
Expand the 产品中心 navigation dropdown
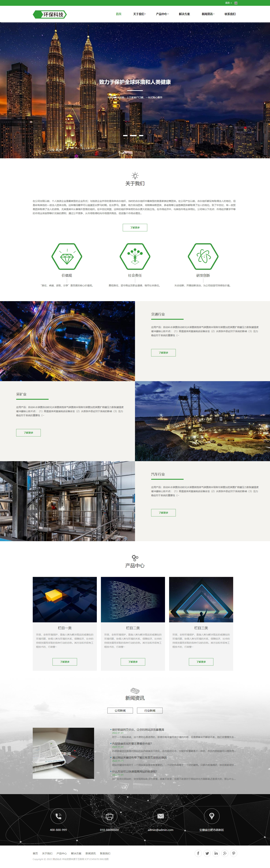pyautogui.click(x=162, y=14)
